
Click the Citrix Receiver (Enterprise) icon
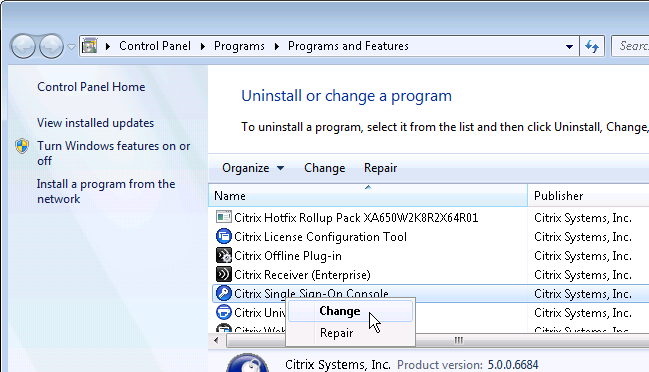[x=224, y=274]
